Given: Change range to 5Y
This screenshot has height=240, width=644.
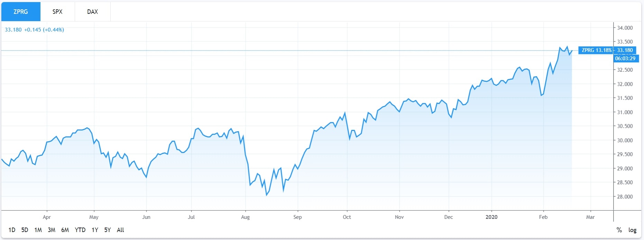Looking at the screenshot, I should tap(108, 230).
